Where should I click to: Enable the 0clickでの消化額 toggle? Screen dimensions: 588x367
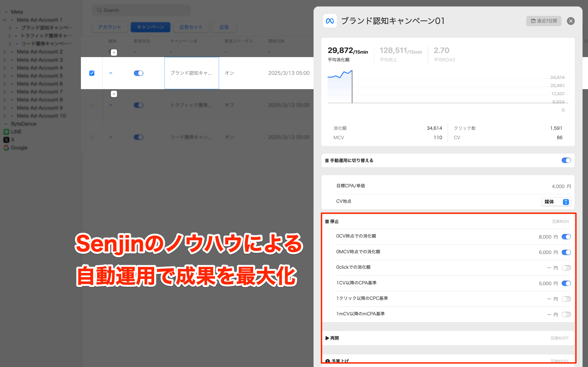(566, 267)
